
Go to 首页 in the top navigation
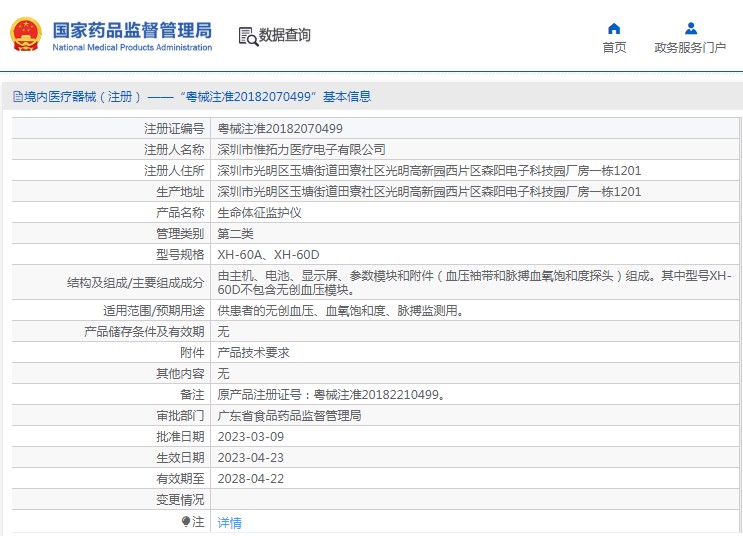614,47
